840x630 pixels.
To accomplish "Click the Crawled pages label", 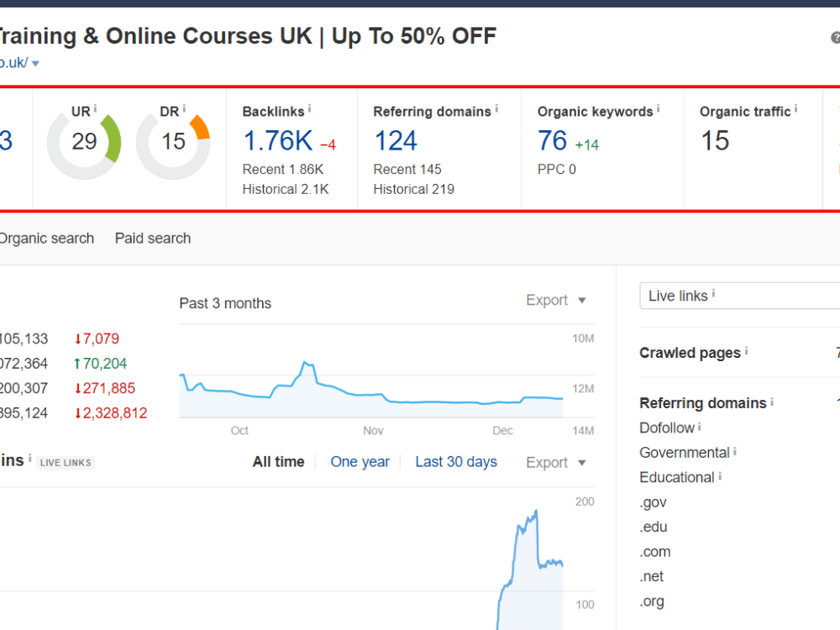I will [690, 353].
